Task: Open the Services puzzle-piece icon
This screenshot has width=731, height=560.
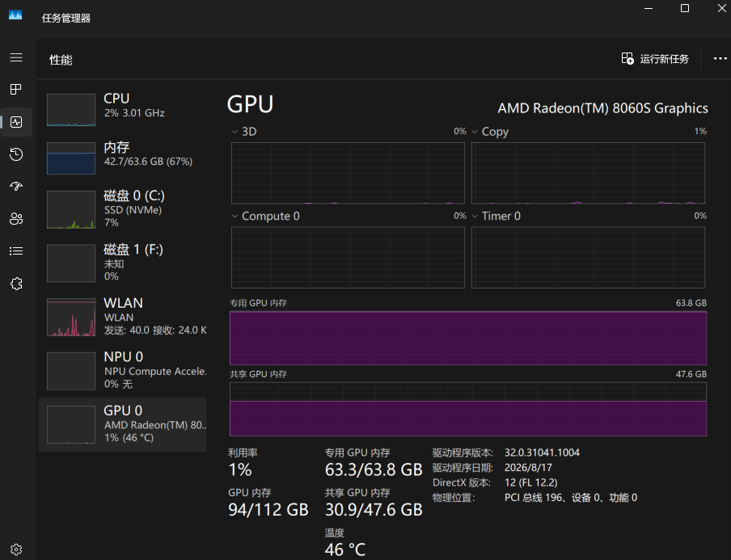Action: [16, 284]
